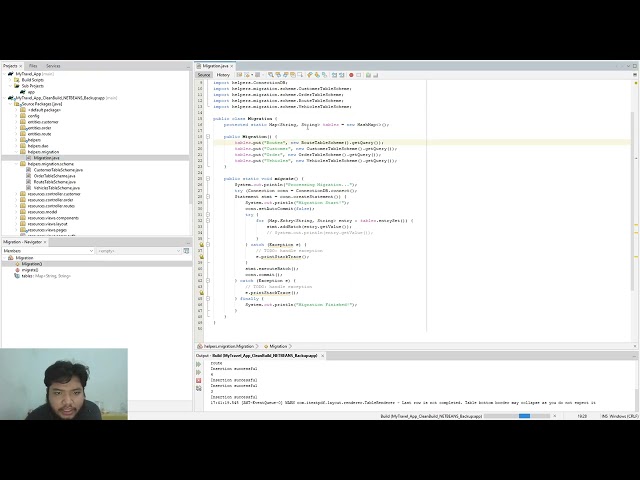Viewport: 640px width, 480px height.
Task: Click the Uncomment toolbar icon
Action: point(376,75)
